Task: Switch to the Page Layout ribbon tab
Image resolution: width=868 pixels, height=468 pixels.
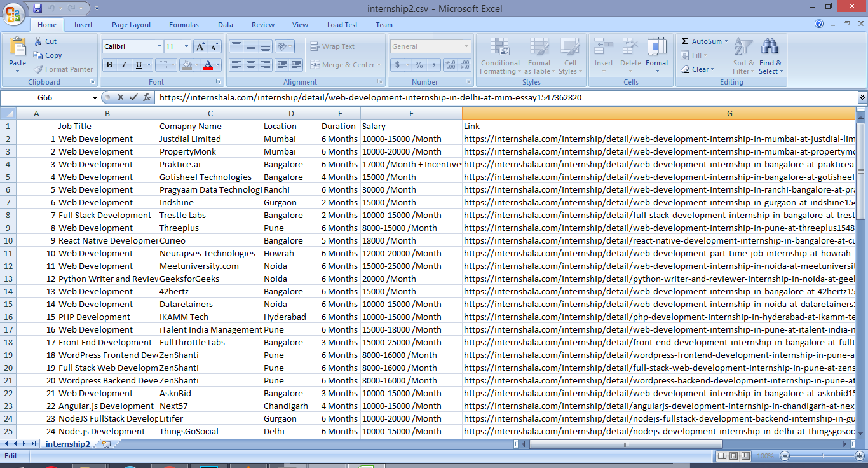Action: (x=132, y=25)
